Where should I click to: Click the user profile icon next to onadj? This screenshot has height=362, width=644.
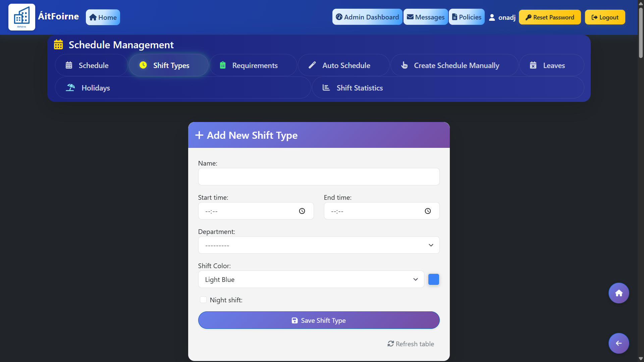(x=492, y=17)
